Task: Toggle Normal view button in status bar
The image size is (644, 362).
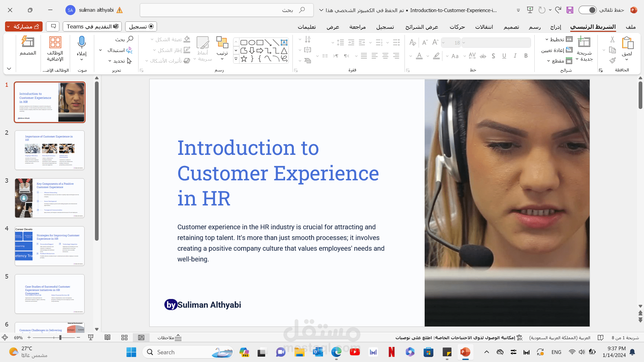Action: [x=141, y=338]
